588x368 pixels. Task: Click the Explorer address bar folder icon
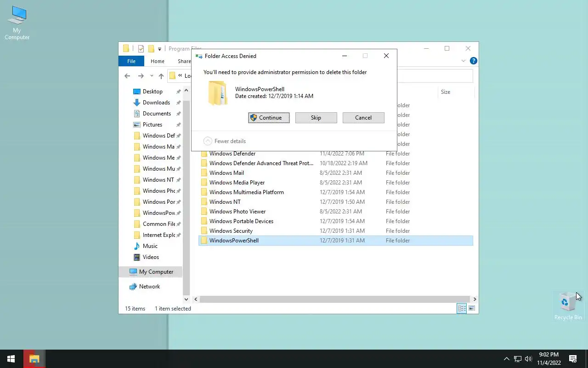click(172, 76)
